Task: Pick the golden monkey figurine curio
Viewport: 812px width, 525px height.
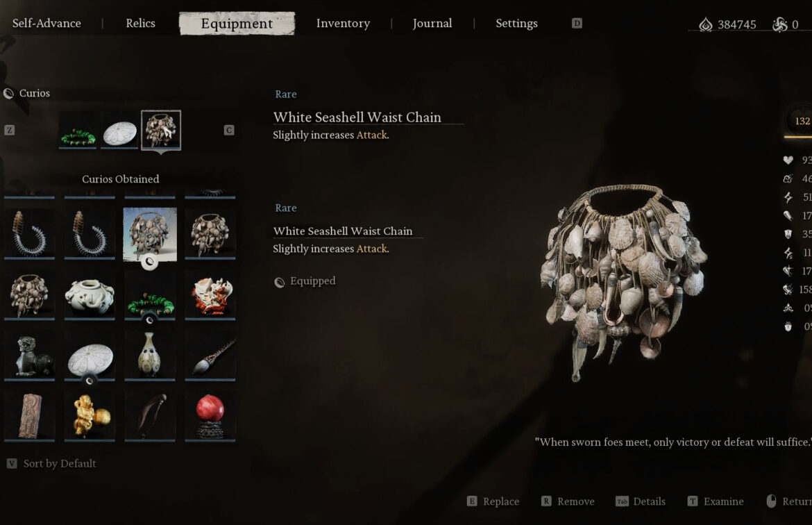Action: 90,416
